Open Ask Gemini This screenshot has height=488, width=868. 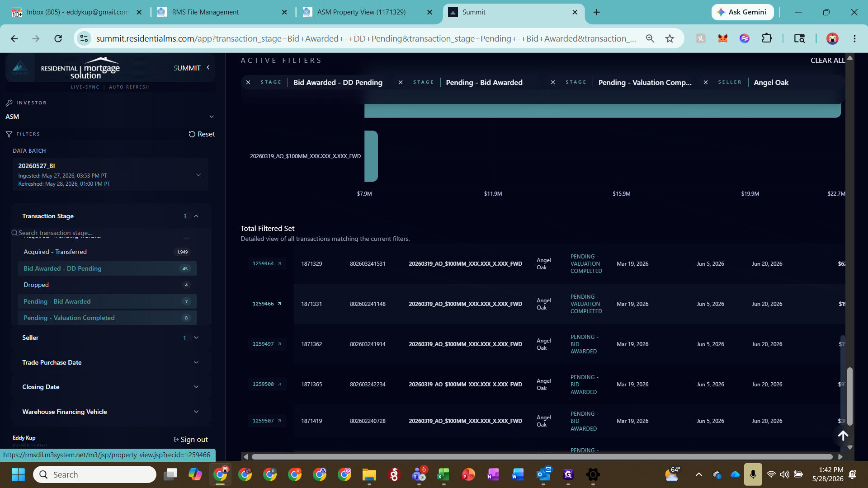tap(742, 12)
